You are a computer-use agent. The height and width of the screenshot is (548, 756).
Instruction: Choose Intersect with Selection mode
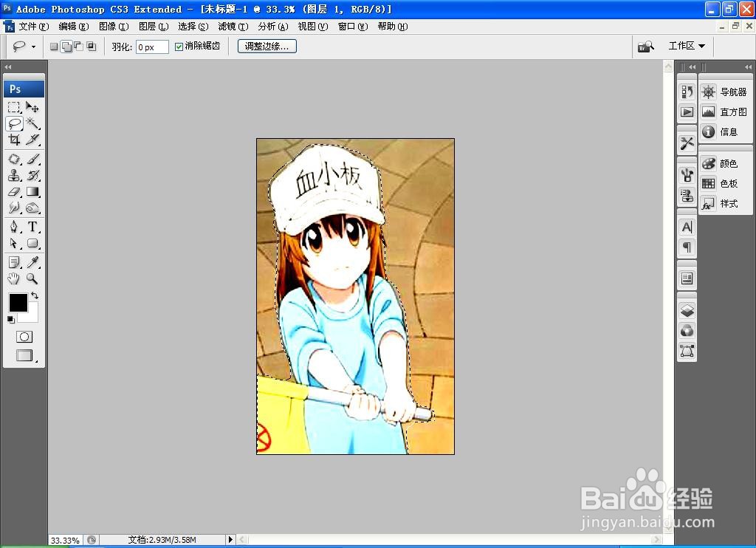91,47
